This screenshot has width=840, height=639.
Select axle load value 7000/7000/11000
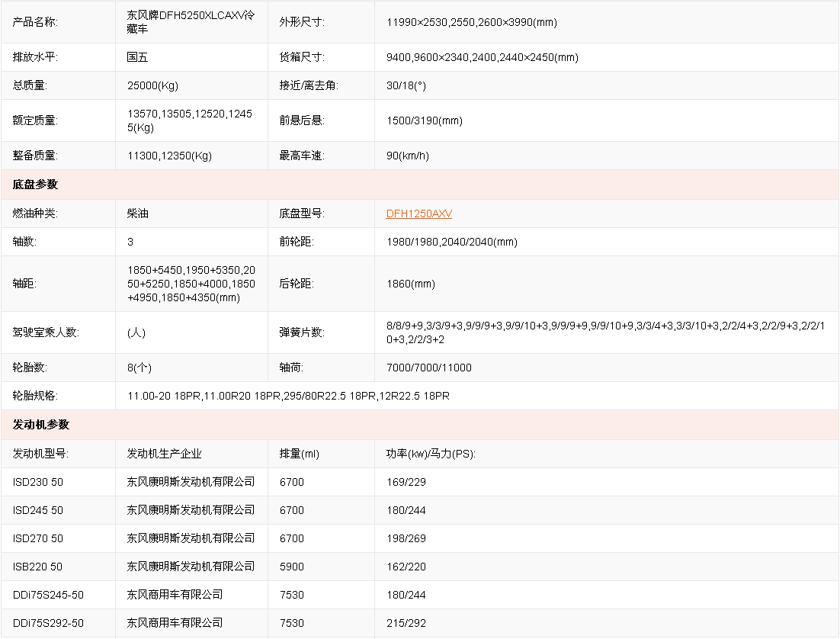click(428, 368)
